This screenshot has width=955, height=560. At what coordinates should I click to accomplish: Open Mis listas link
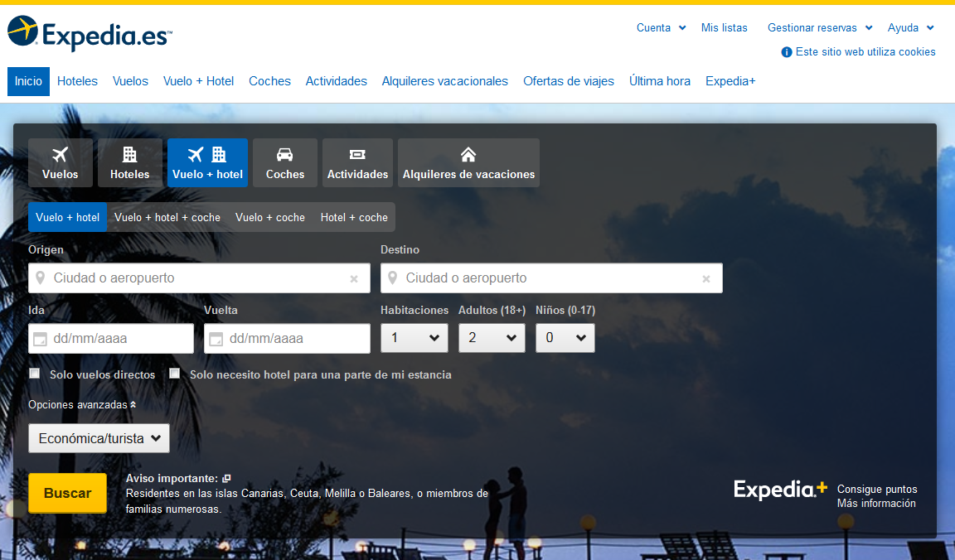(x=725, y=27)
